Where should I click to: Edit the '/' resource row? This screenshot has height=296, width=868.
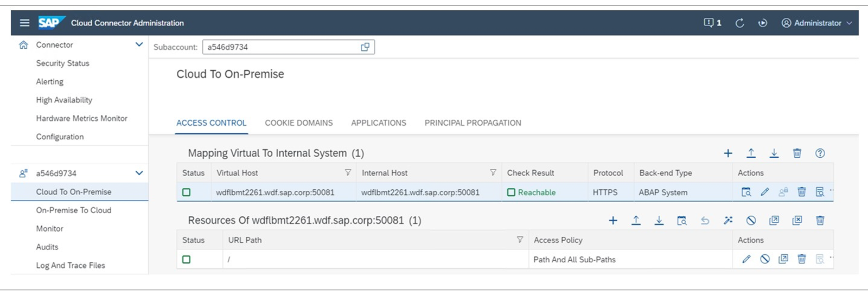coord(746,259)
